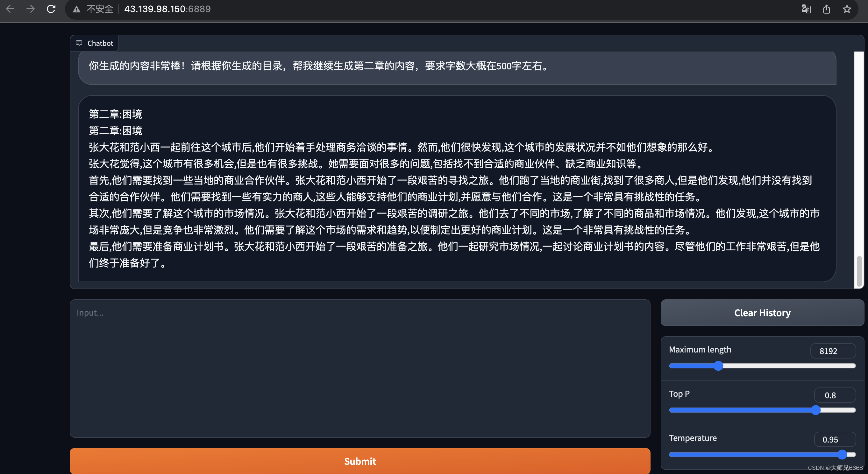Screen dimensions: 868x474
Task: Click the Clear History button
Action: coord(762,313)
